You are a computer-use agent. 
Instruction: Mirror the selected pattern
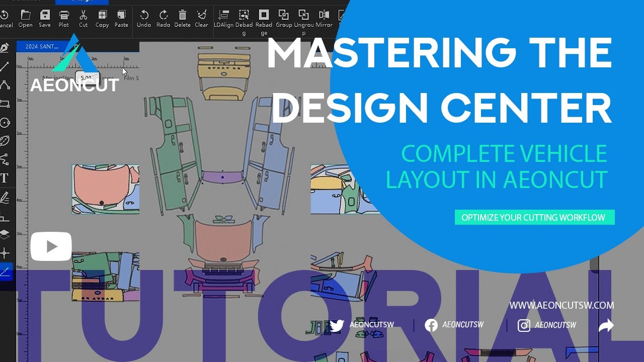point(324,19)
